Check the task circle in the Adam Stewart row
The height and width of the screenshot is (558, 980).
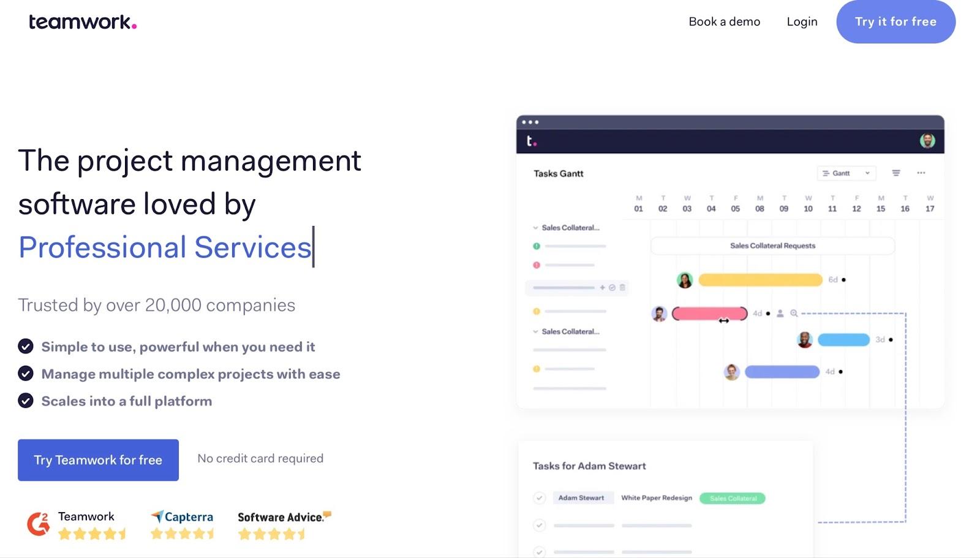coord(539,498)
